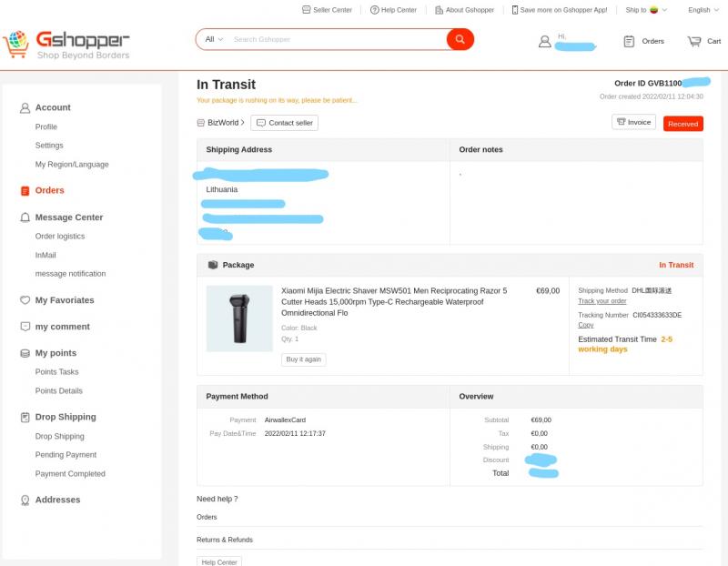Open message notification in sidebar
Image resolution: width=728 pixels, height=566 pixels.
point(71,274)
